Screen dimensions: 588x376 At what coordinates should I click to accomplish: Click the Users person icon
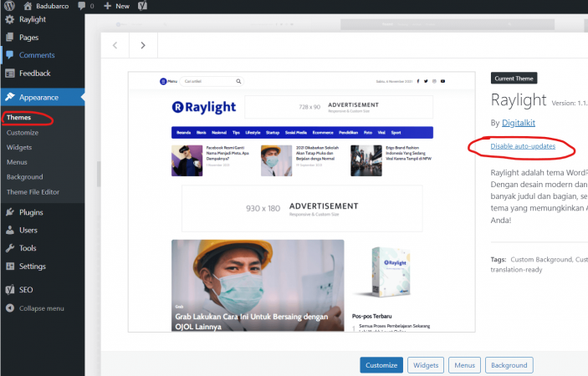point(10,230)
